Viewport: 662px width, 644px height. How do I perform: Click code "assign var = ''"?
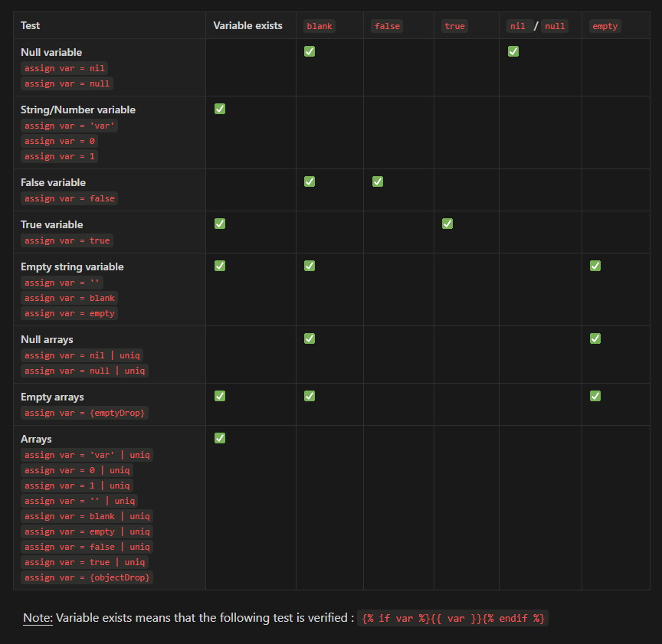(x=61, y=283)
